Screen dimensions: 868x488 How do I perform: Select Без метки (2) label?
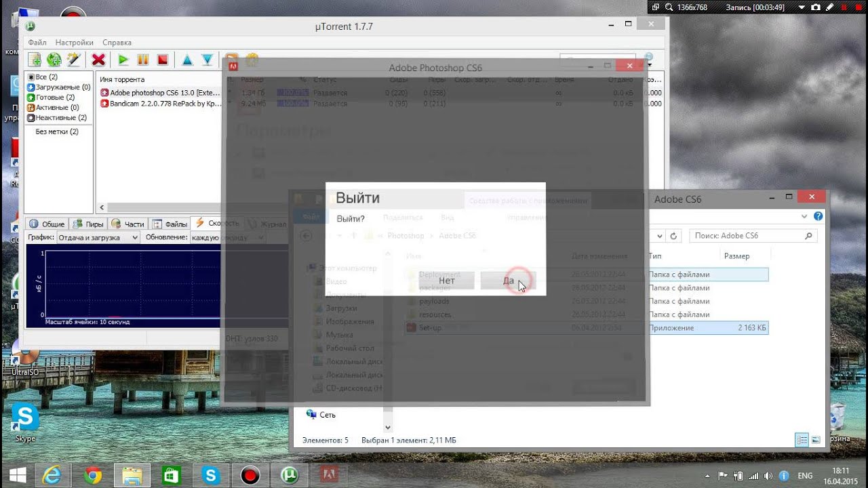click(x=57, y=131)
